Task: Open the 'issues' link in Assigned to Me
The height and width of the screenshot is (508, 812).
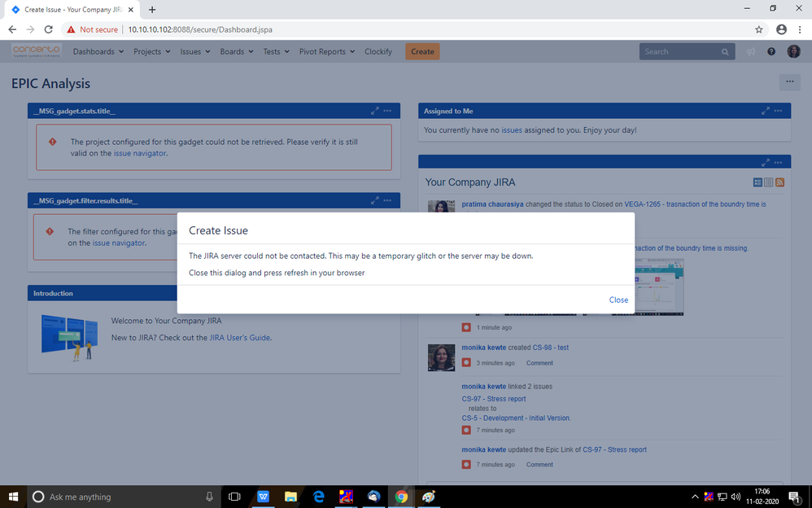Action: point(512,130)
